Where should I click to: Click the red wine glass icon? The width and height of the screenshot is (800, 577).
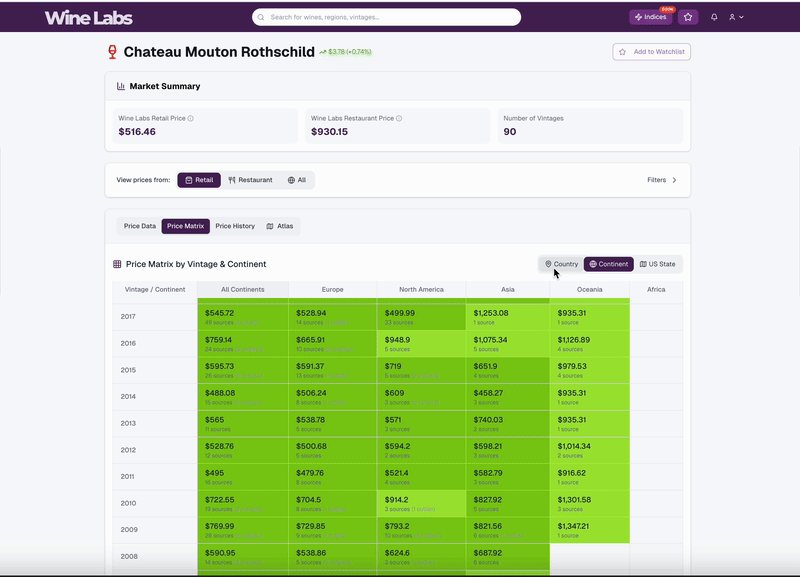(x=112, y=52)
